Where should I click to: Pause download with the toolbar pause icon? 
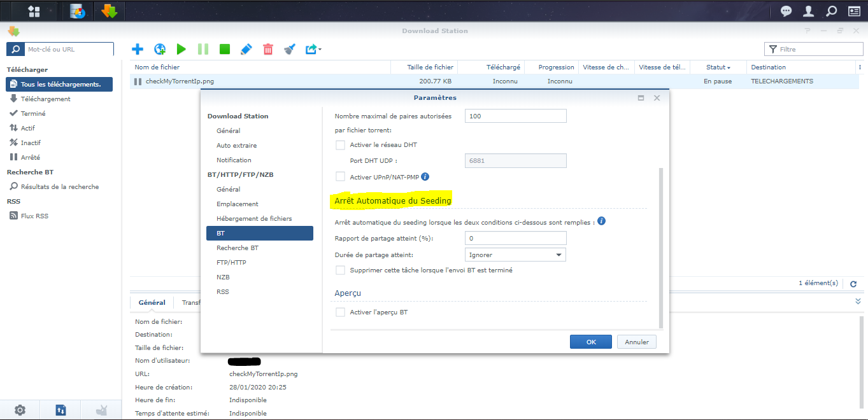click(203, 49)
